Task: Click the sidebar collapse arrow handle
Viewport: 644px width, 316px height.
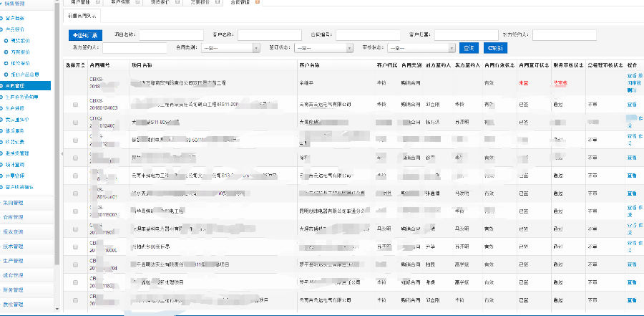Action: (62, 153)
